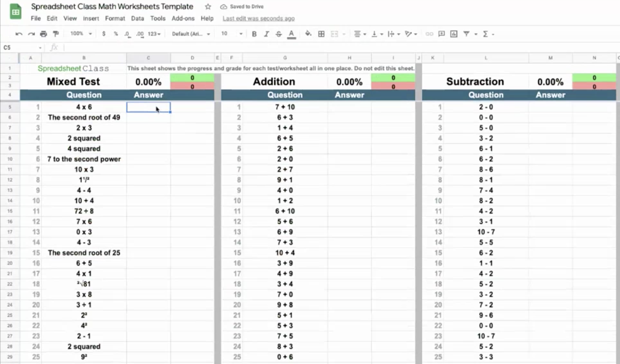Click the merge cells icon
The width and height of the screenshot is (620, 364).
click(x=334, y=34)
